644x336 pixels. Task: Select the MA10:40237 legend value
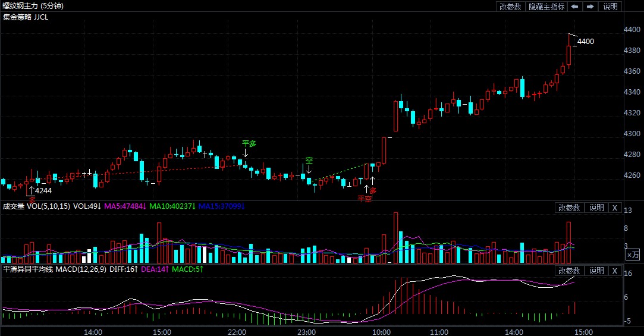(x=172, y=206)
